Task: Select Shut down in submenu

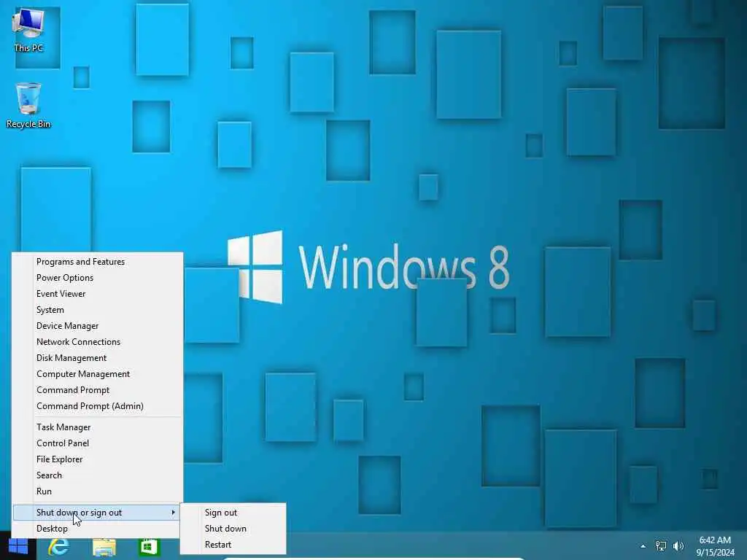Action: click(233, 529)
